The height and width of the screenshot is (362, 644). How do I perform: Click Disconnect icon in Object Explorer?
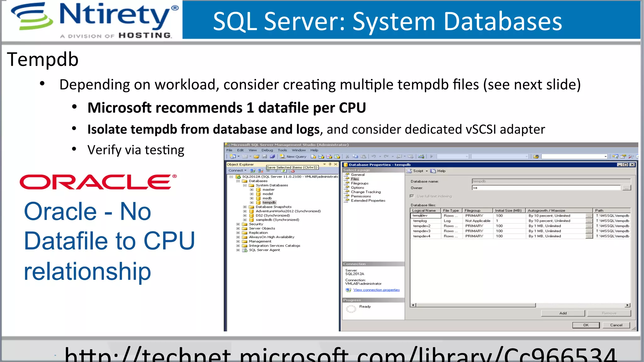[260, 171]
